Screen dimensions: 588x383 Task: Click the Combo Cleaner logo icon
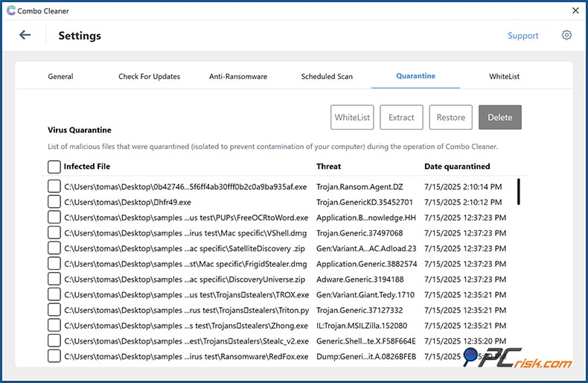[x=10, y=10]
